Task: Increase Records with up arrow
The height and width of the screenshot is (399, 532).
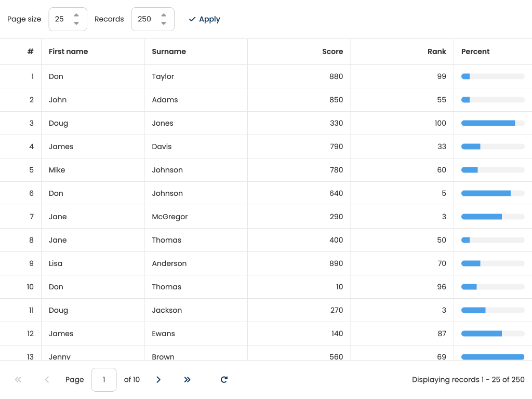Action: (164, 15)
